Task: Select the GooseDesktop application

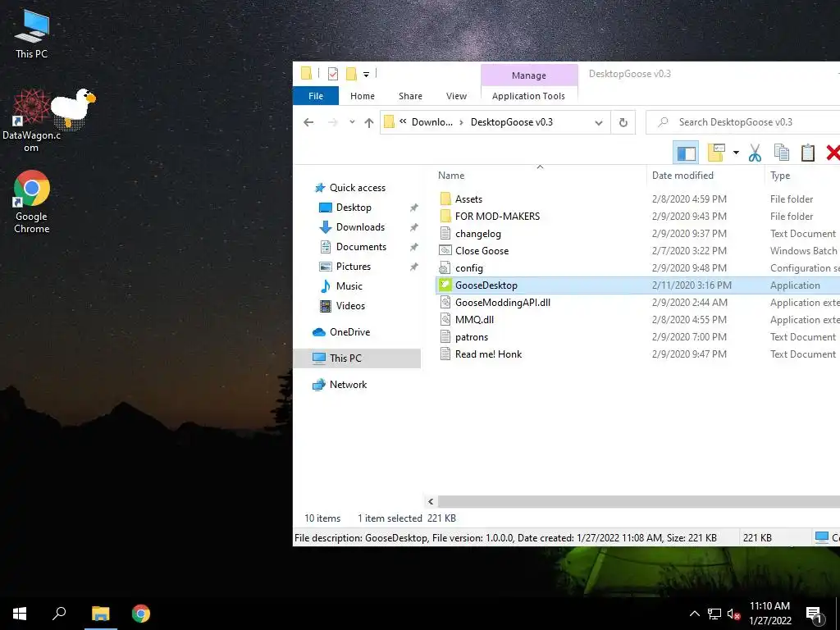Action: coord(486,285)
